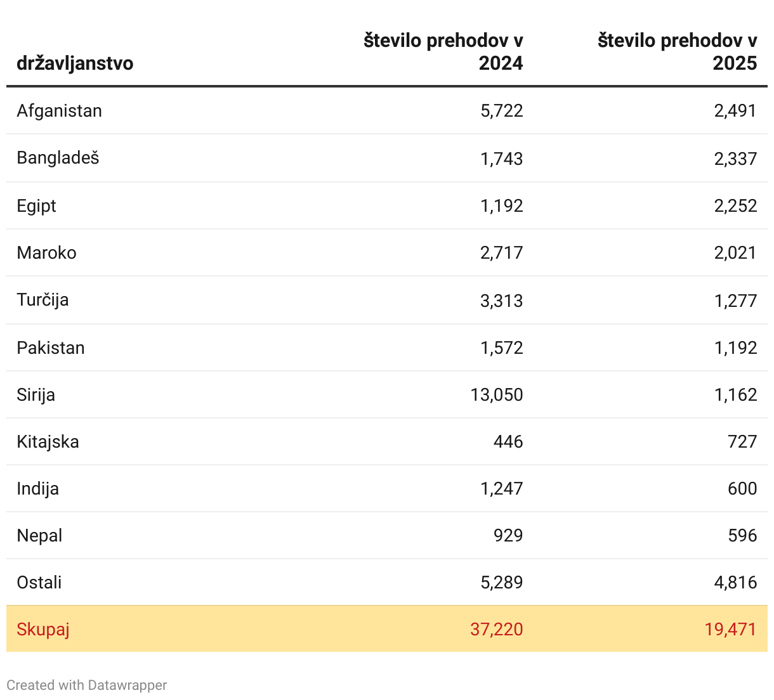Click the Indija country cell
This screenshot has height=700, width=774.
[37, 489]
